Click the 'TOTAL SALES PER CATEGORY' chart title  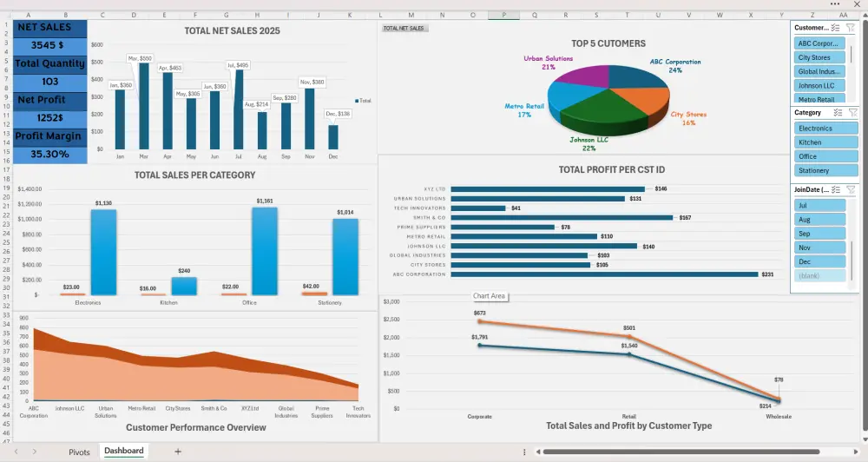[194, 175]
